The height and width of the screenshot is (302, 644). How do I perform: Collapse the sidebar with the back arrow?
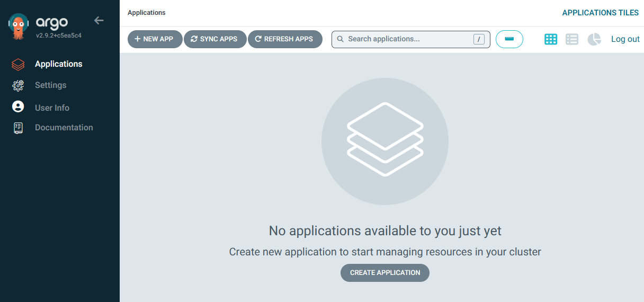99,21
